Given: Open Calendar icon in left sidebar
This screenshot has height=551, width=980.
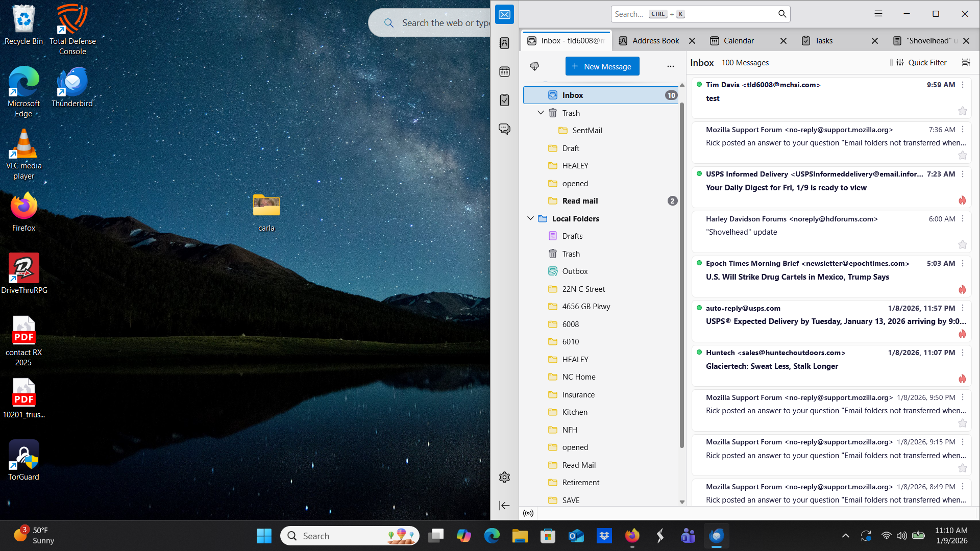Looking at the screenshot, I should point(504,72).
